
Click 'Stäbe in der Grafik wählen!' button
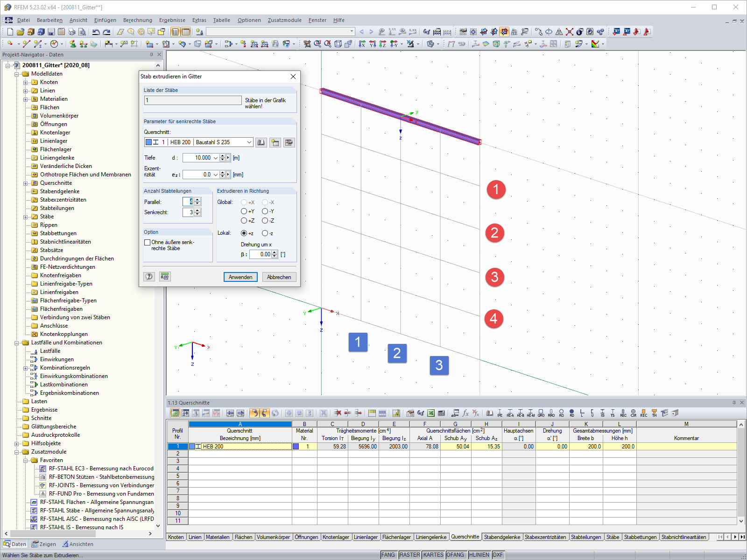(267, 102)
